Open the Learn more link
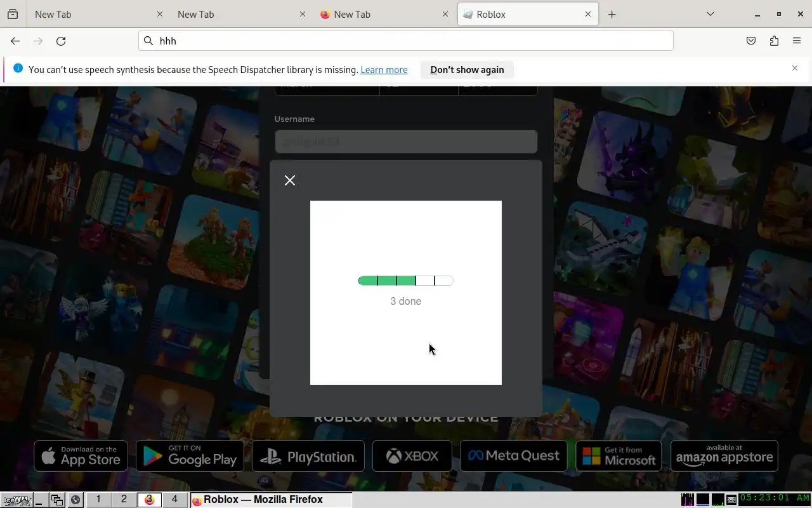Viewport: 812px width, 508px height. click(384, 70)
